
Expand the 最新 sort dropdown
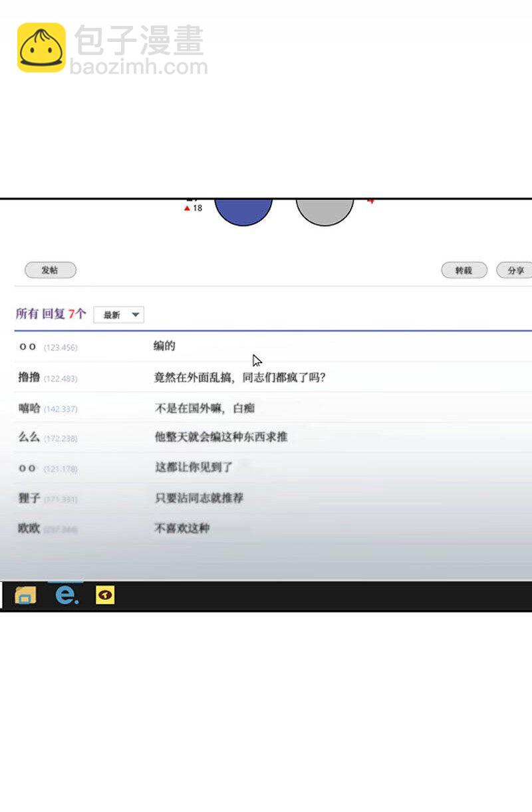(x=119, y=315)
